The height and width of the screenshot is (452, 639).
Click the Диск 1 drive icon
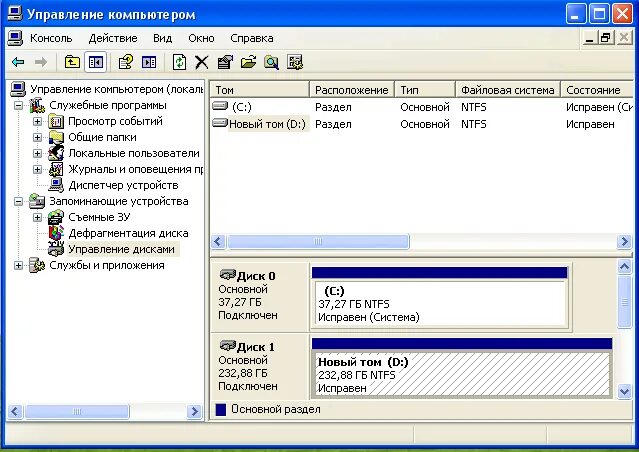coord(227,346)
